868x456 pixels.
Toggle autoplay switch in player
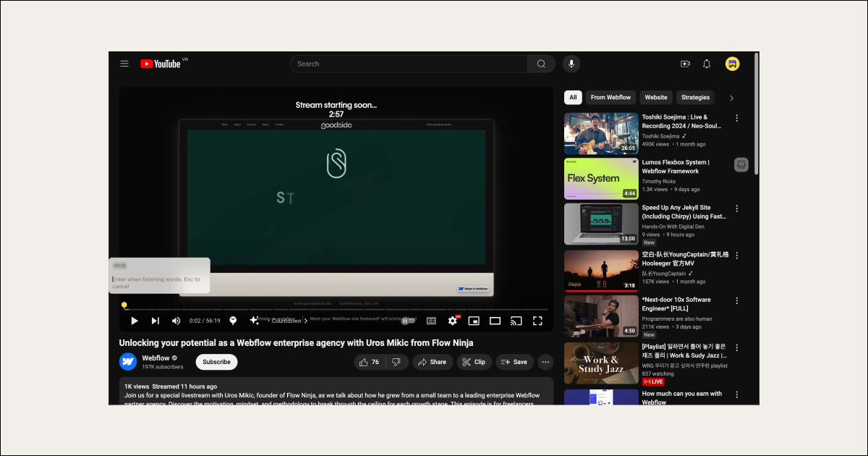408,321
